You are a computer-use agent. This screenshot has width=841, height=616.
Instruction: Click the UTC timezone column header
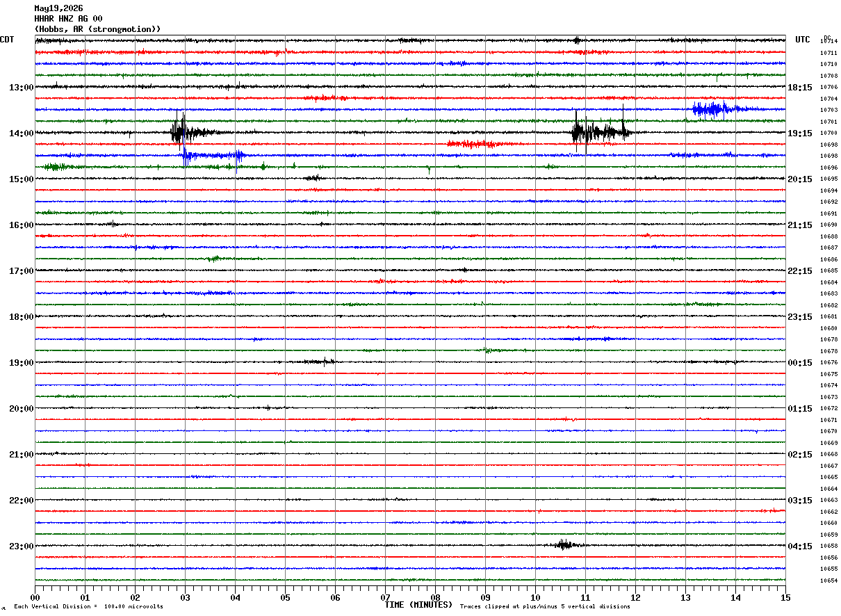point(803,40)
